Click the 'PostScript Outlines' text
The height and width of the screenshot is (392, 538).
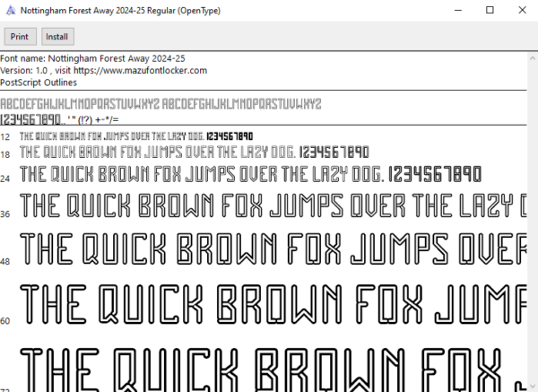click(x=39, y=83)
